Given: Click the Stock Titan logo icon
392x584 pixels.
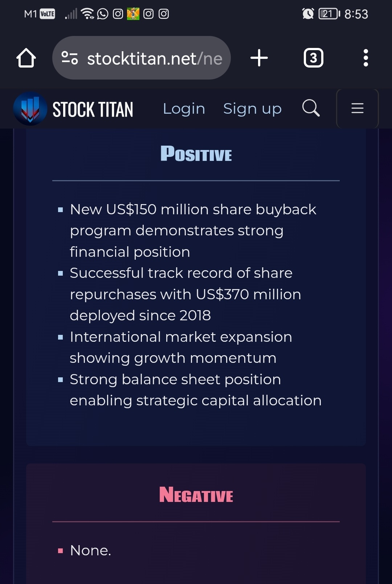Looking at the screenshot, I should 30,109.
